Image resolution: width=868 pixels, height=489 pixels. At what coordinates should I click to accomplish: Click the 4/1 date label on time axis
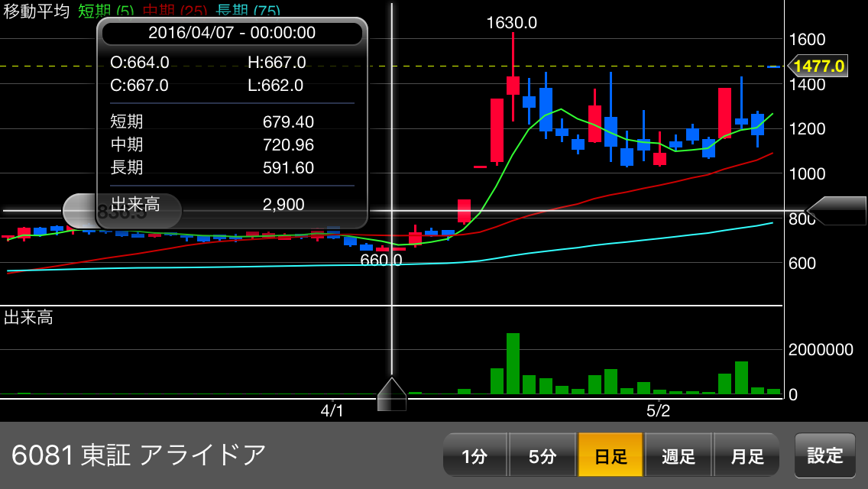(x=332, y=411)
